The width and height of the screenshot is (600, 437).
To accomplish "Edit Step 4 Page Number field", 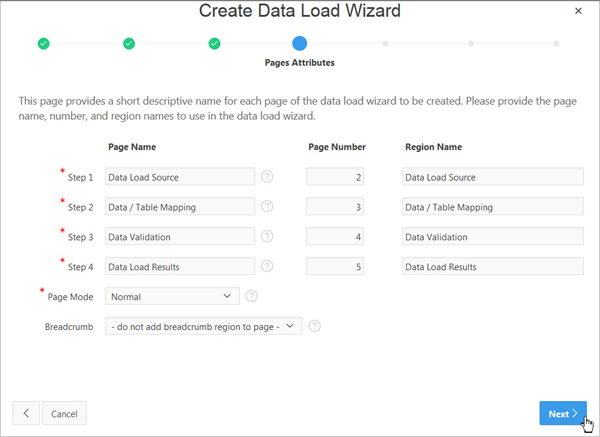I will 335,267.
